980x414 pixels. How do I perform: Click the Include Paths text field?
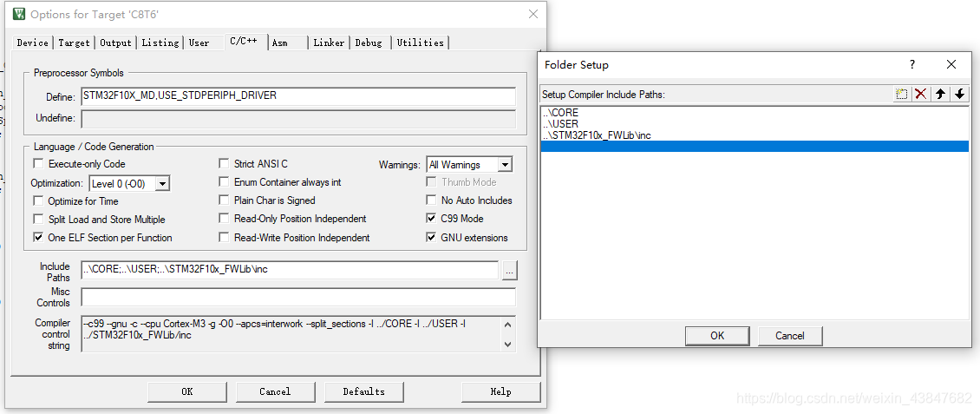point(290,270)
